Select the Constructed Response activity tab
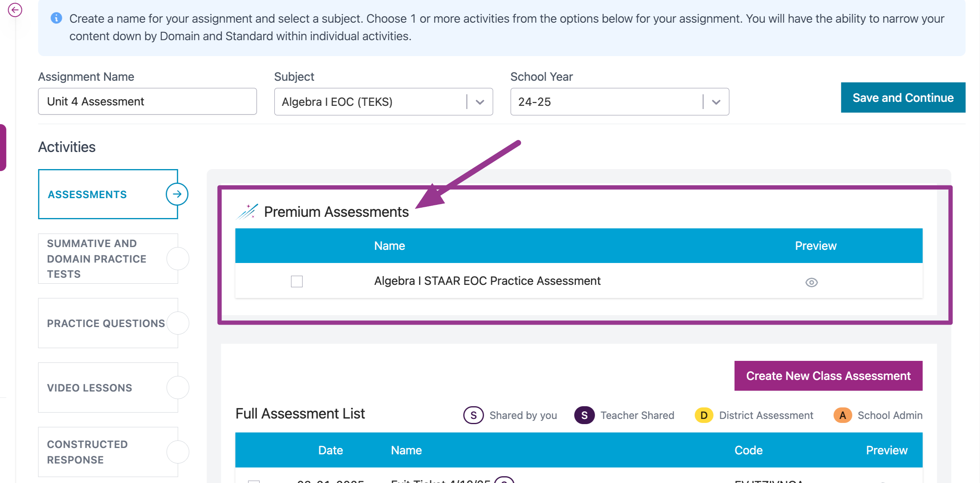 (108, 452)
